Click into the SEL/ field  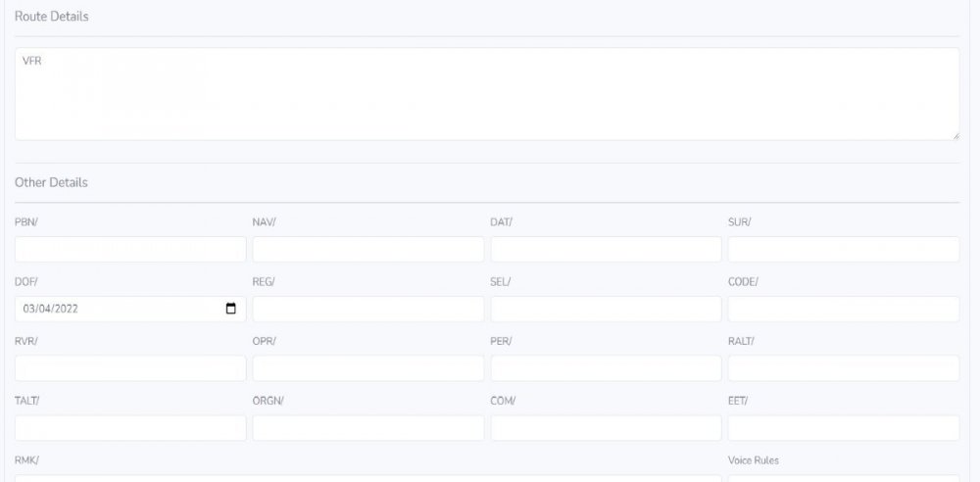606,309
